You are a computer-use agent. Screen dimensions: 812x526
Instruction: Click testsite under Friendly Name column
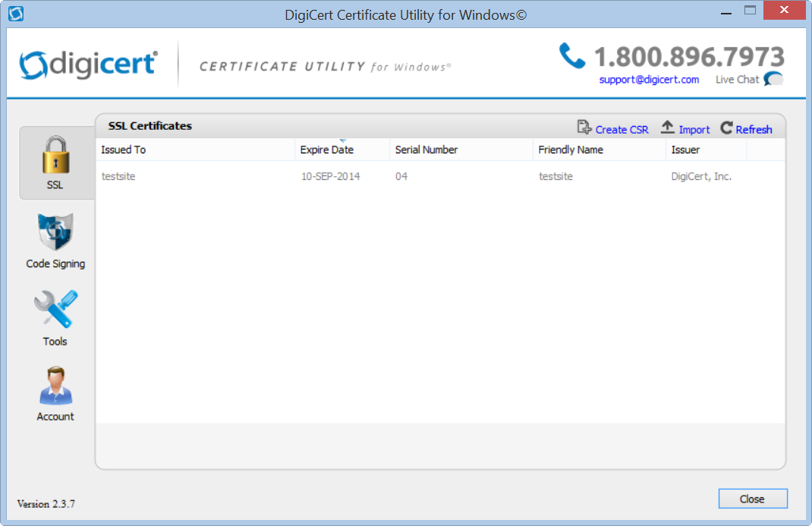coord(555,176)
